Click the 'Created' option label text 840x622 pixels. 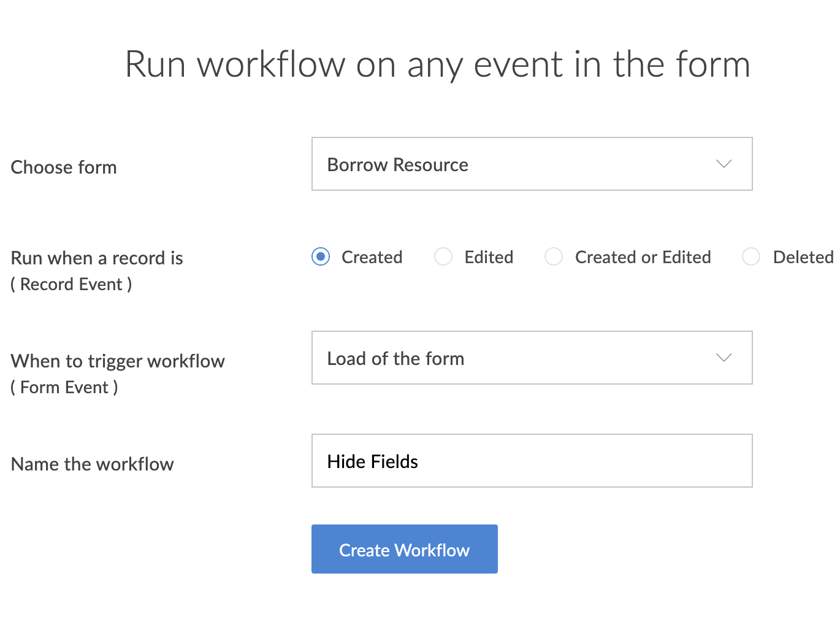(x=372, y=257)
